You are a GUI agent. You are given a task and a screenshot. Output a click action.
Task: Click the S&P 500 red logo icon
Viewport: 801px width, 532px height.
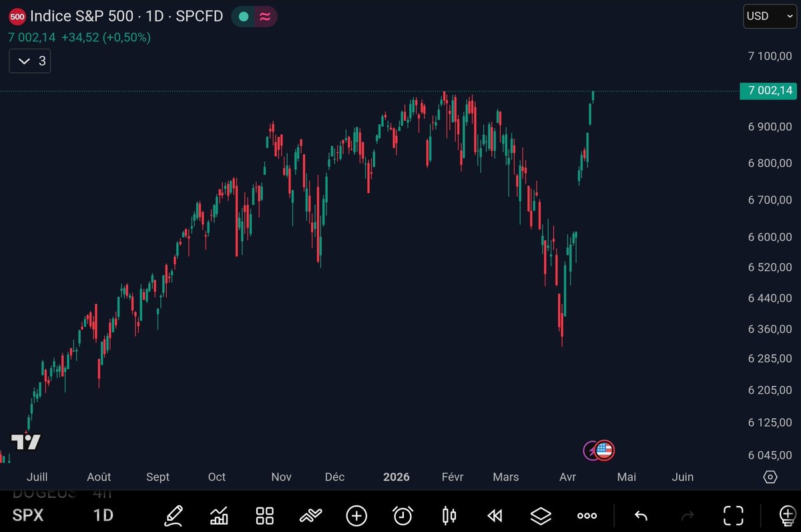pyautogui.click(x=17, y=17)
